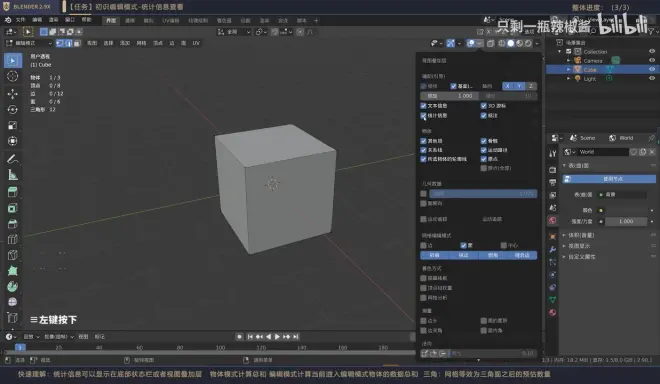Screen dimensions: 660x384
Task: Select the Rotate tool
Action: (13, 109)
